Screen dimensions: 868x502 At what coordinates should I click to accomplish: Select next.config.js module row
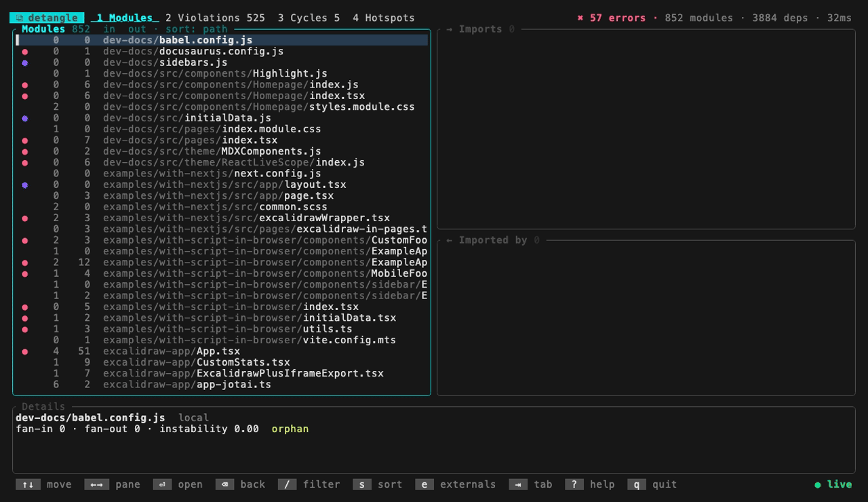[x=222, y=174]
